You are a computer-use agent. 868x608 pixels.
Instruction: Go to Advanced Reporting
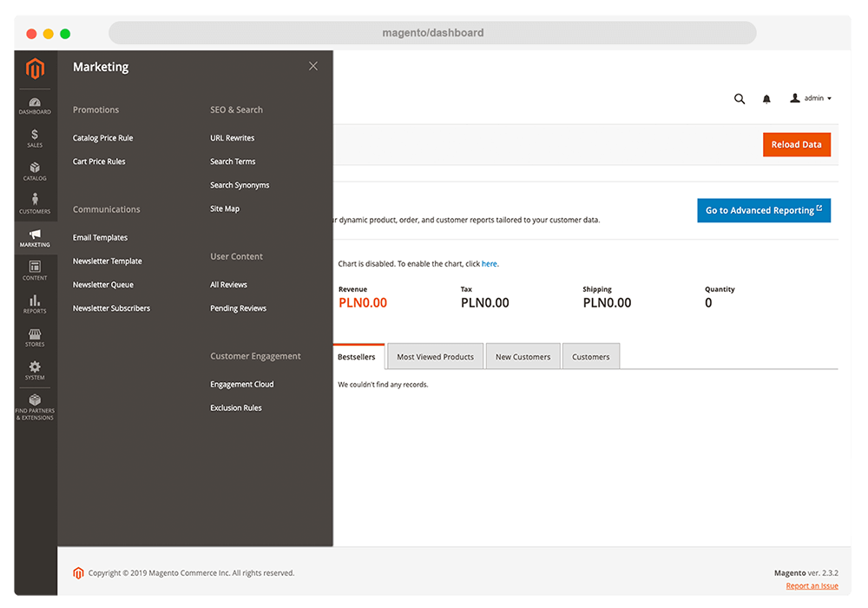point(764,210)
